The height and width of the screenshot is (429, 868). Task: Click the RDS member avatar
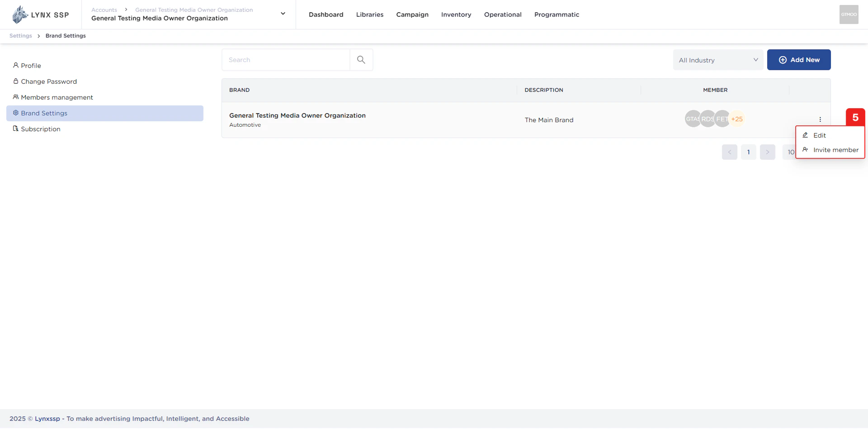(x=708, y=119)
